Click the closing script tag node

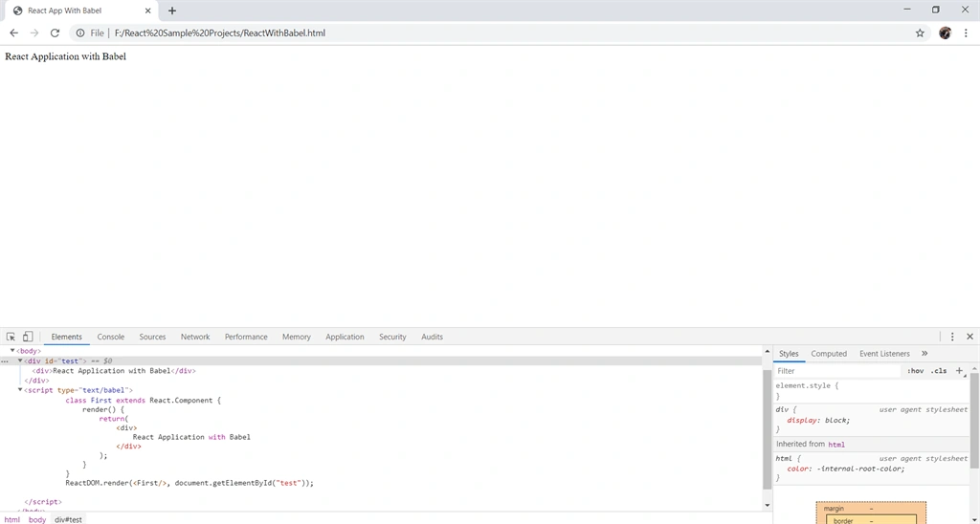coord(43,501)
